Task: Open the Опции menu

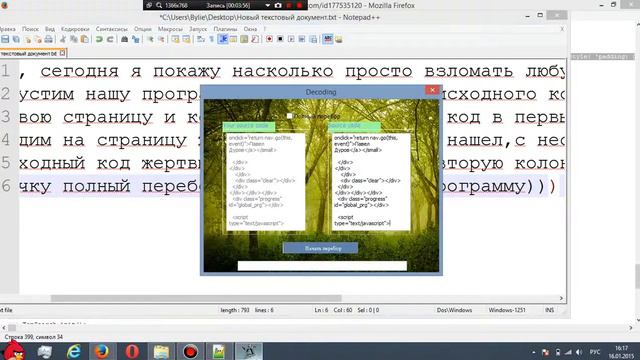Action: point(143,29)
